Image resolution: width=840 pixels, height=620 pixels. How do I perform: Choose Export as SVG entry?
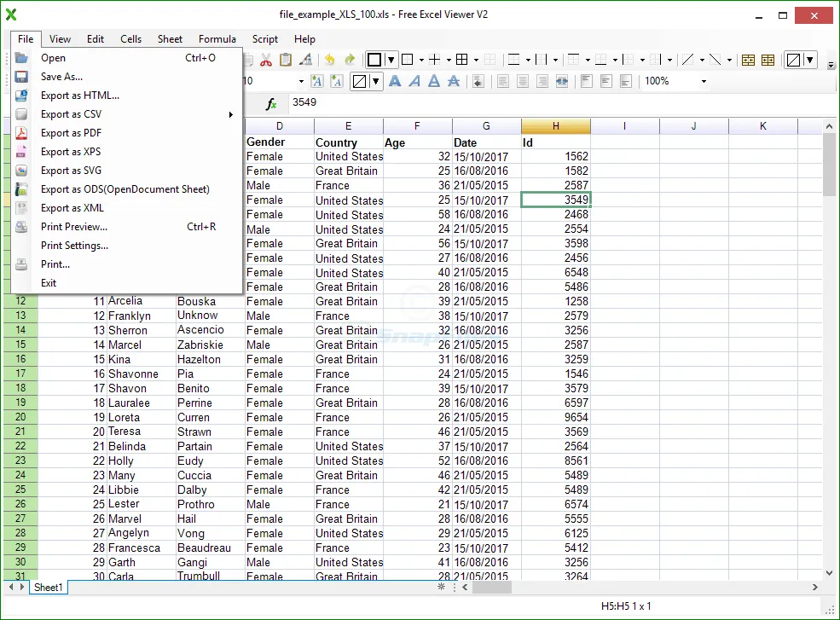126,171
